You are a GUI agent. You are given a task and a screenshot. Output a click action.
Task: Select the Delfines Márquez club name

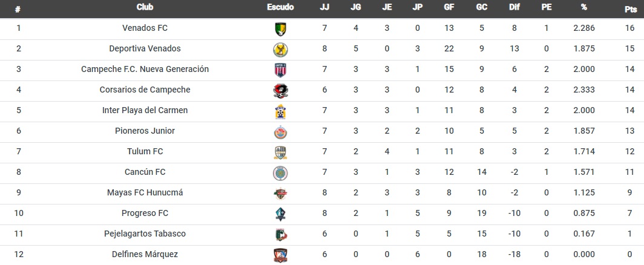(x=145, y=254)
